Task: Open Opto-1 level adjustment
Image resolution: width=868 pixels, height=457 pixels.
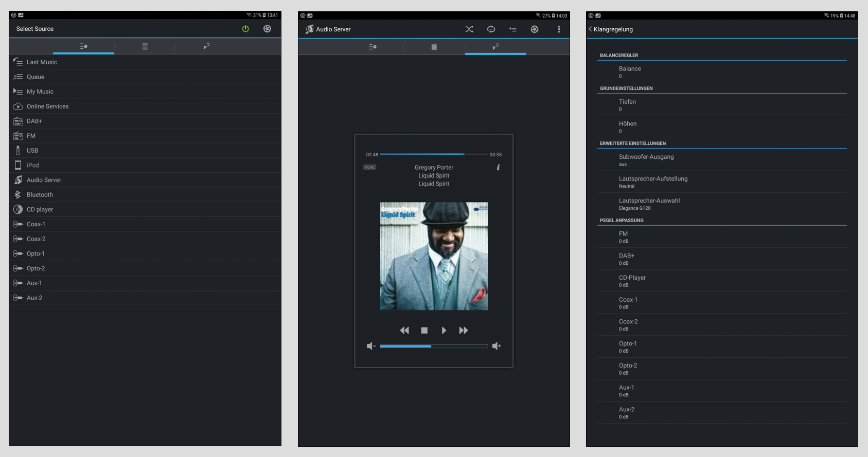Action: [722, 347]
